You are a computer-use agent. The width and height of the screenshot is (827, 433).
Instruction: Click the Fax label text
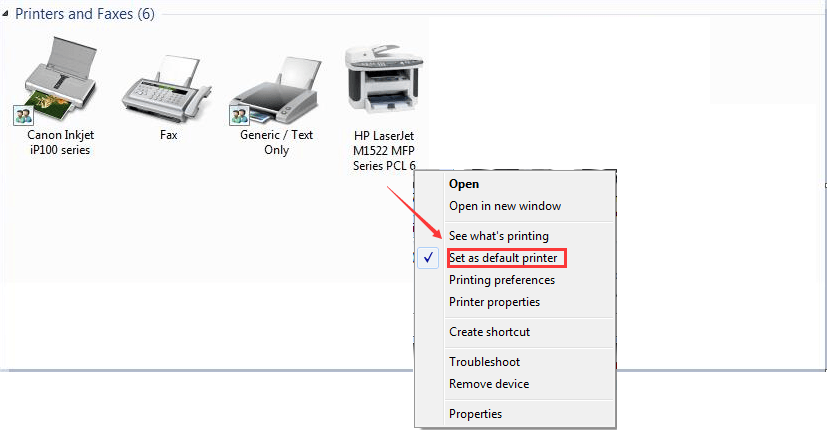[x=168, y=135]
